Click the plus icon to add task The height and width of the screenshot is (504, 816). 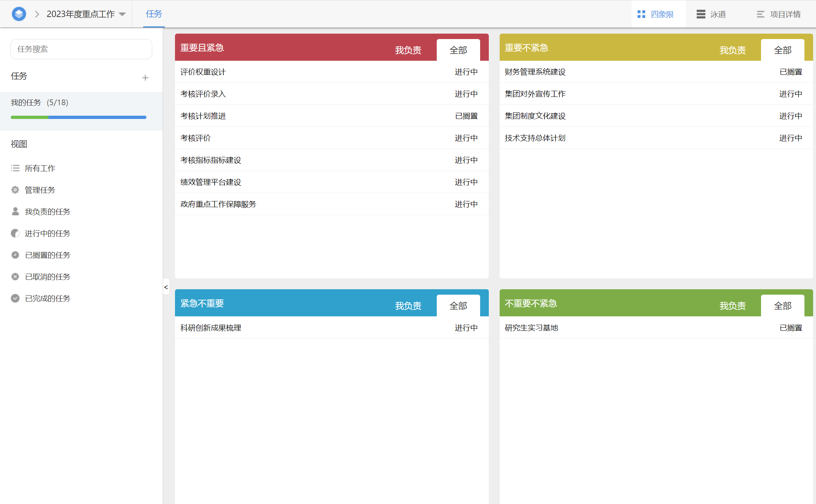tap(145, 78)
